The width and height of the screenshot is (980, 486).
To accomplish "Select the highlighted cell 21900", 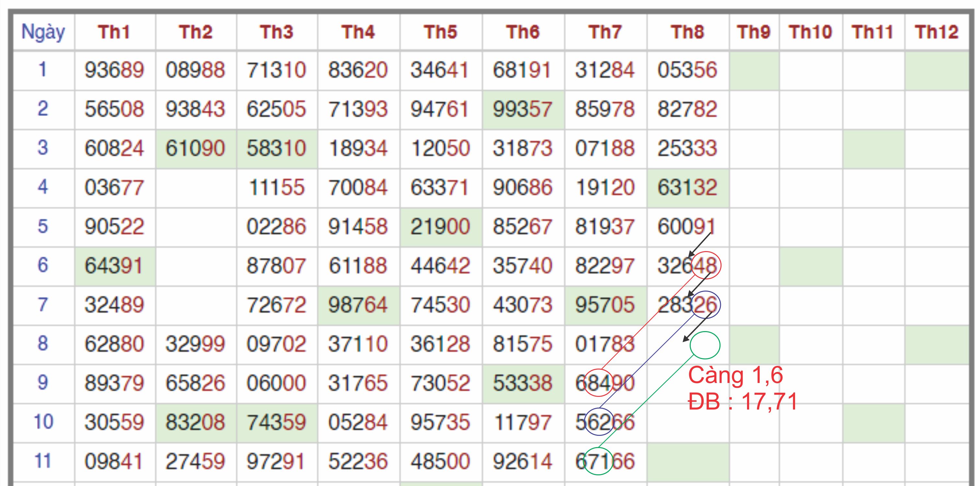I will [x=440, y=227].
